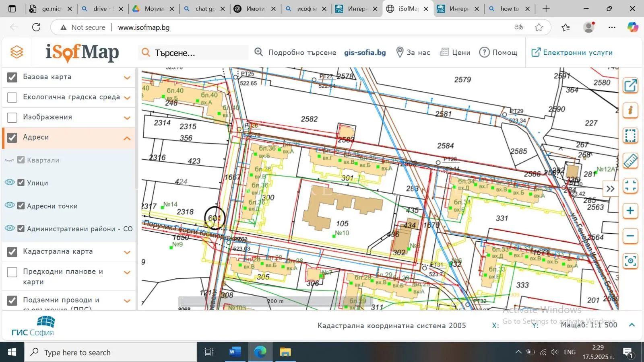Click the Търсене search input field
The width and height of the screenshot is (644, 362).
(x=197, y=53)
